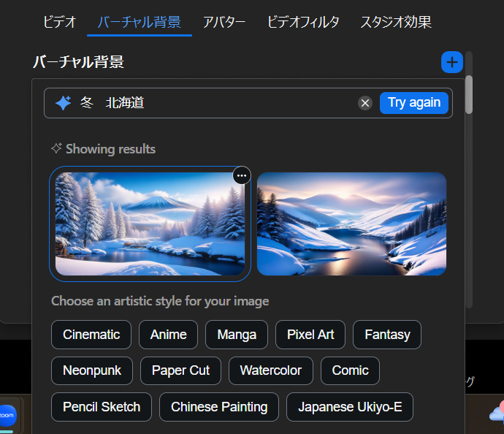Pick the second generated river valley image
The image size is (504, 434).
[x=351, y=224]
